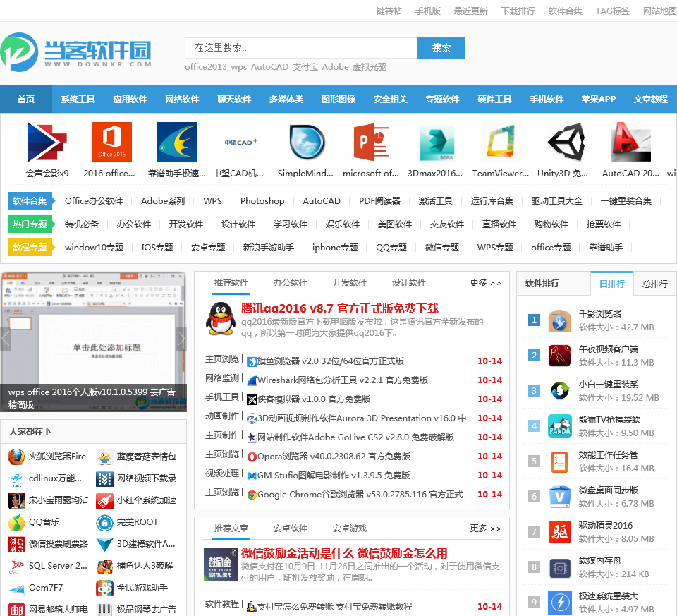Click 更多 link in 推荐文章 panel
The width and height of the screenshot is (677, 616).
pos(486,529)
